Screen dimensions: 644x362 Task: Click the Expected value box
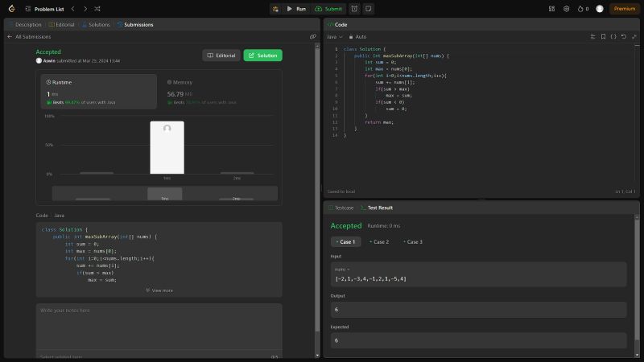(x=478, y=340)
